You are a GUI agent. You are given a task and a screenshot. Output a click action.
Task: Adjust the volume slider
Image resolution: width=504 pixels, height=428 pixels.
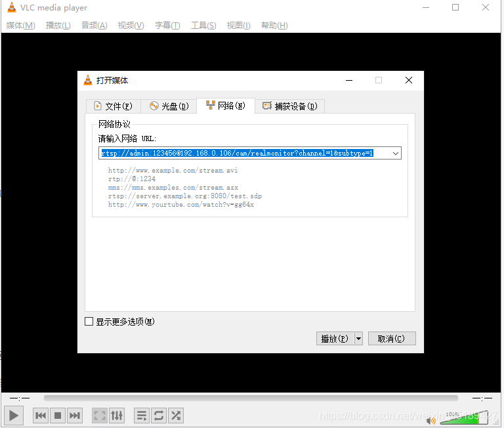pos(465,417)
